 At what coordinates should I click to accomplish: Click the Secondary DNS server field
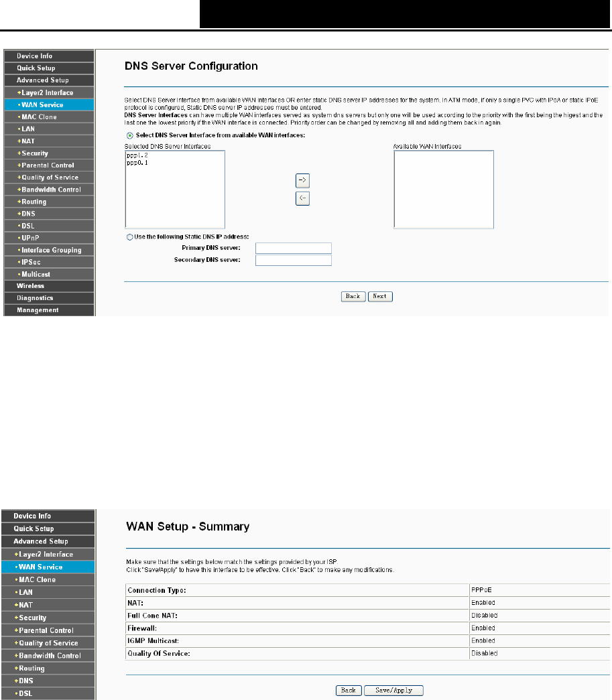click(294, 261)
